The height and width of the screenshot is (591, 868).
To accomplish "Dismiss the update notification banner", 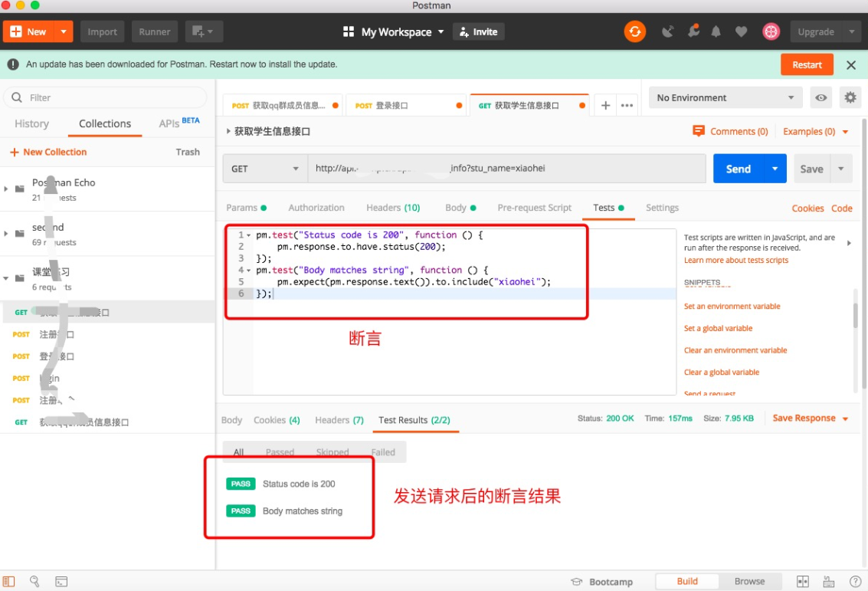I will (x=851, y=65).
